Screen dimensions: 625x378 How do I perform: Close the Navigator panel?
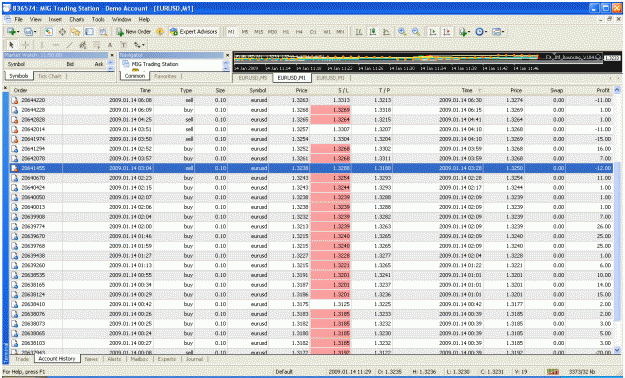click(x=228, y=55)
